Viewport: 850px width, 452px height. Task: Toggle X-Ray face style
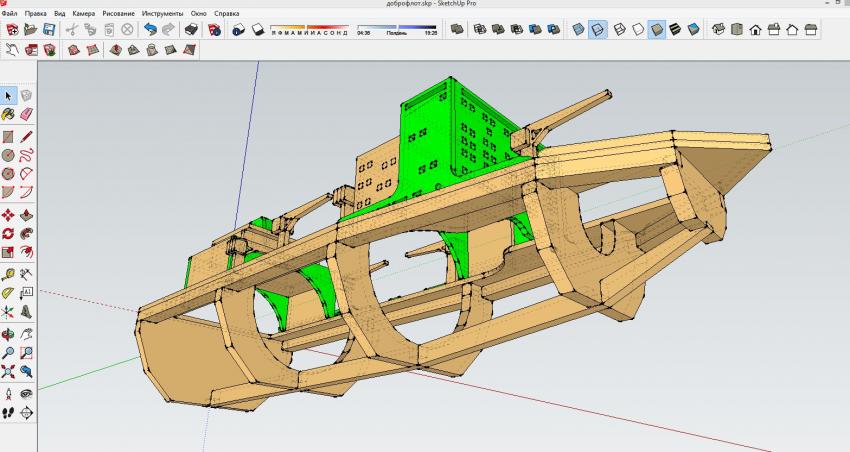578,30
